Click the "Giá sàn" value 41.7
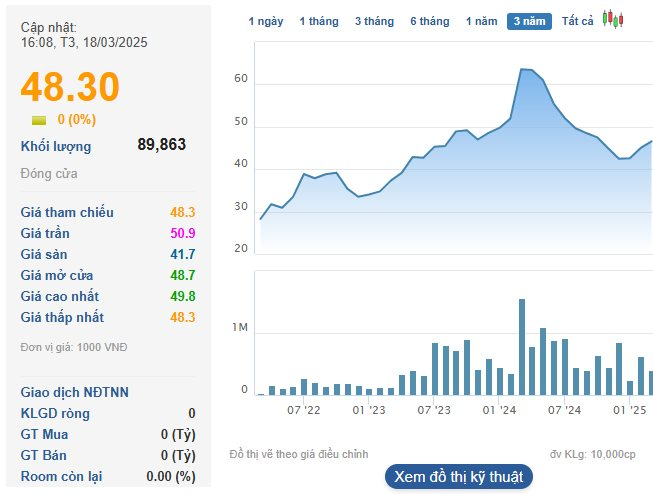Screen dimensions: 653x494 point(182,254)
